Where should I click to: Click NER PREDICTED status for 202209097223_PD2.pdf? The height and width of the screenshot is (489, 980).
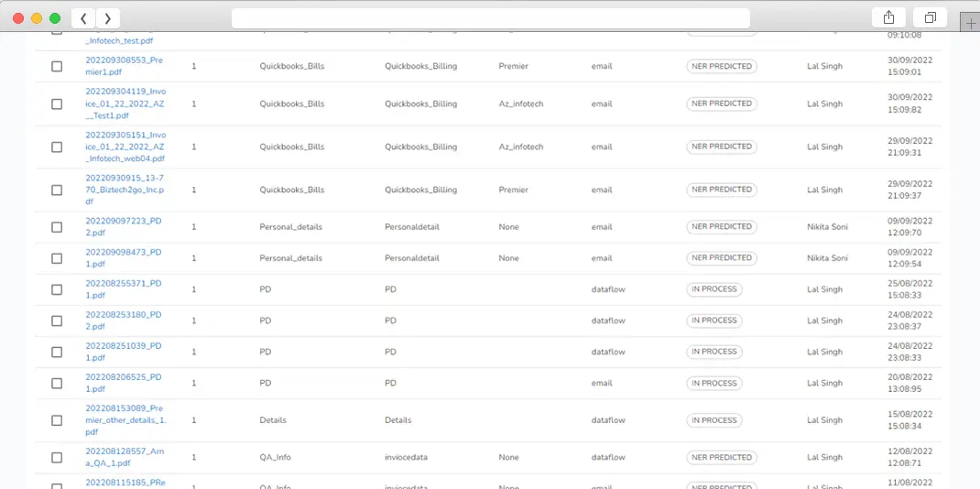click(721, 227)
